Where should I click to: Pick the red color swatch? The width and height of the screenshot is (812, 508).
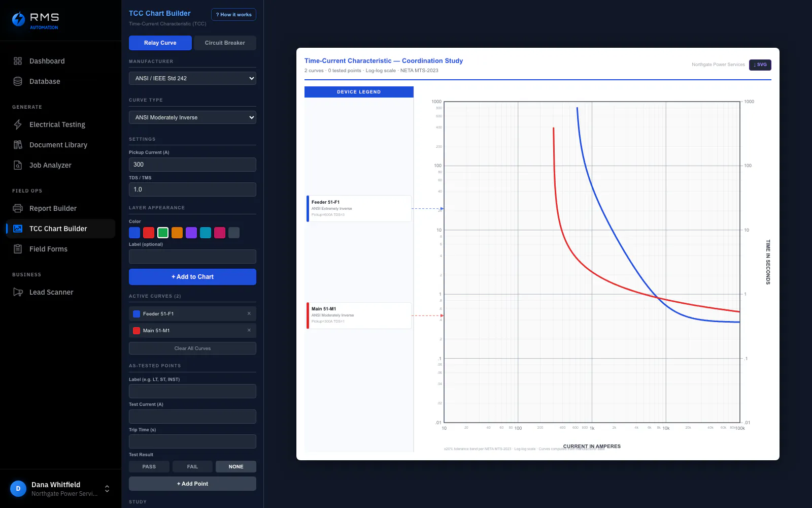coord(149,233)
